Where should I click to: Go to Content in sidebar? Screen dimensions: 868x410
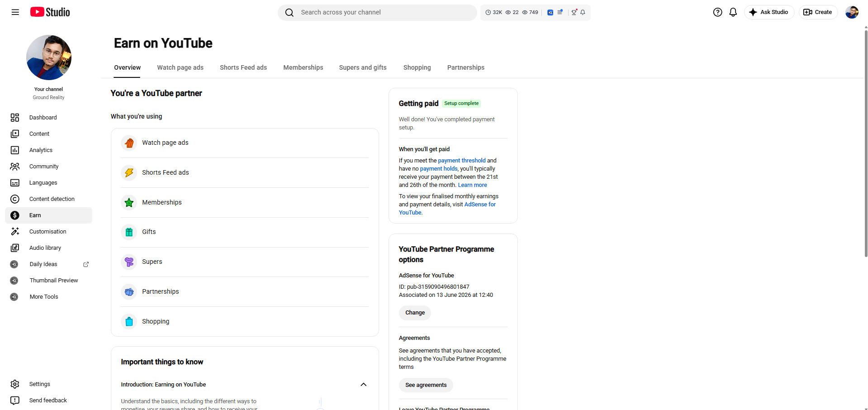pos(48,134)
